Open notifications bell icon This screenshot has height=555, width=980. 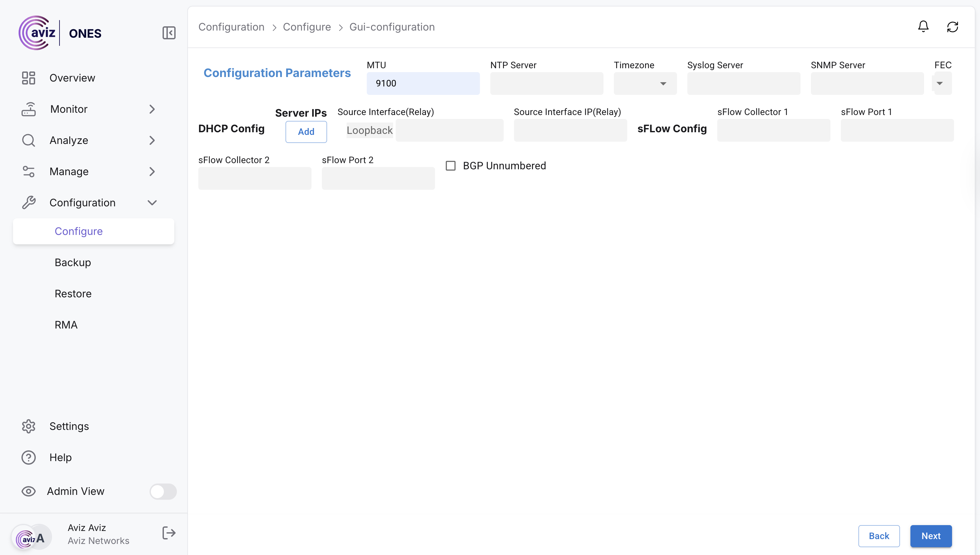923,27
